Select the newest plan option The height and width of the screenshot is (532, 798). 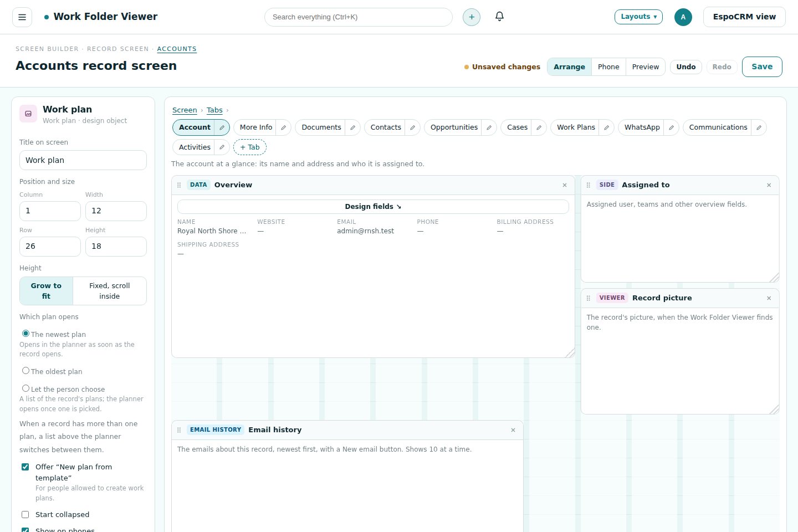click(25, 334)
